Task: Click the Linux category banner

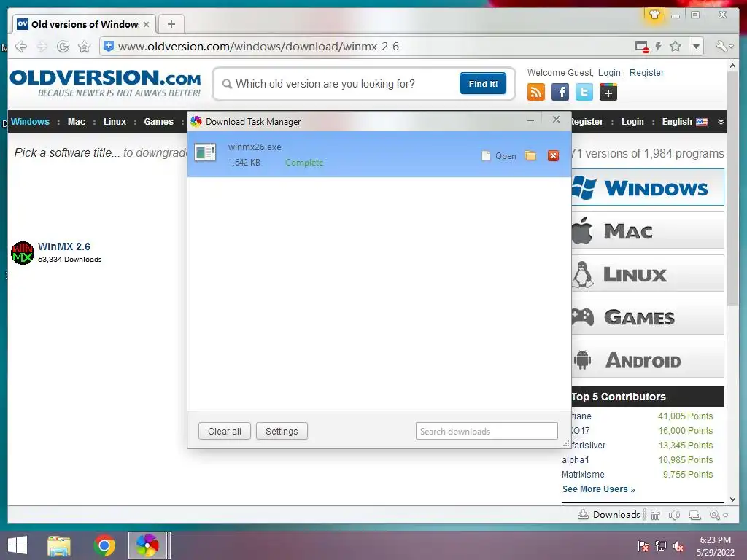Action: coord(648,273)
